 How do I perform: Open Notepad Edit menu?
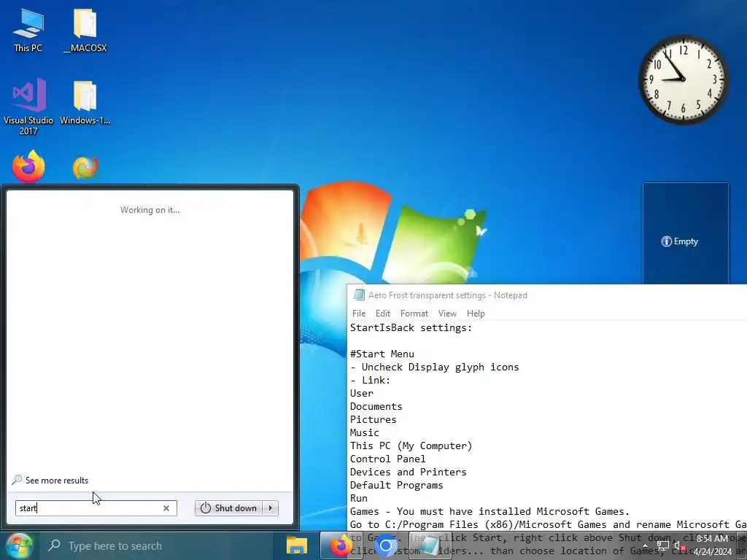pos(382,314)
